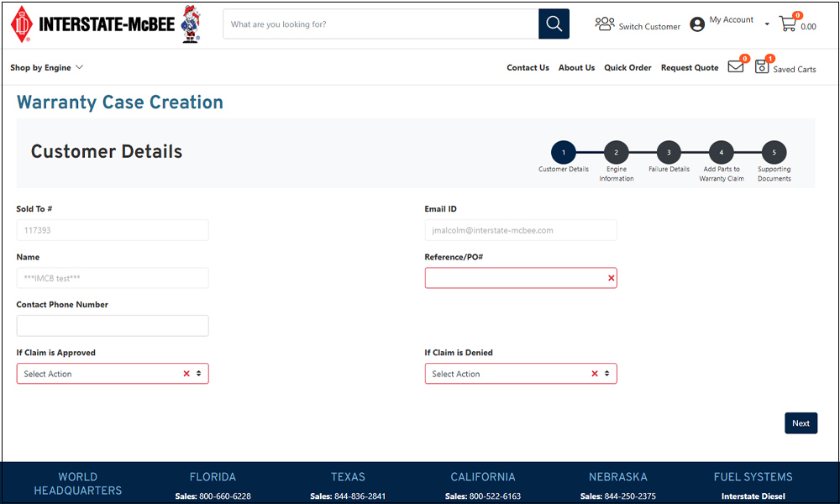Screen dimensions: 840x504
Task: Open the If Claim is Denied select
Action: 521,374
